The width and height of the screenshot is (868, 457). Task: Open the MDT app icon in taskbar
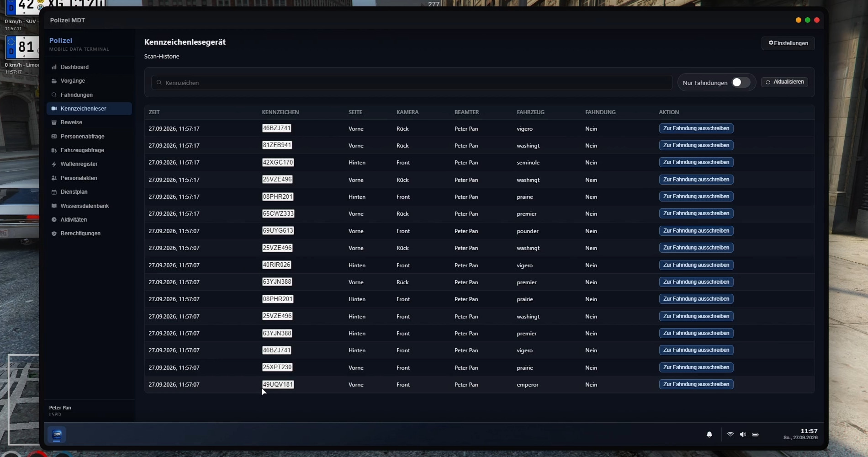(57, 434)
